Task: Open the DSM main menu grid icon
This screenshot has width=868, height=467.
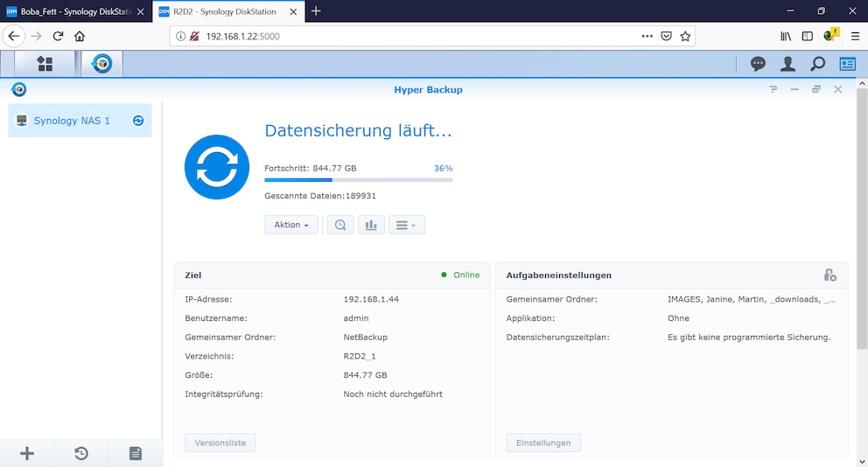Action: (x=45, y=64)
